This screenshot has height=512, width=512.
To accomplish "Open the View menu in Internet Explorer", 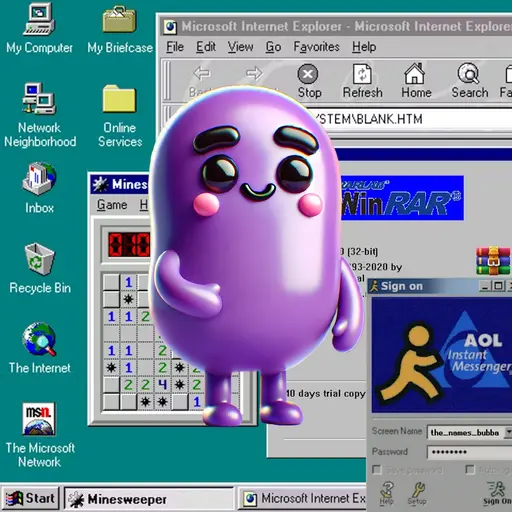I will (240, 47).
